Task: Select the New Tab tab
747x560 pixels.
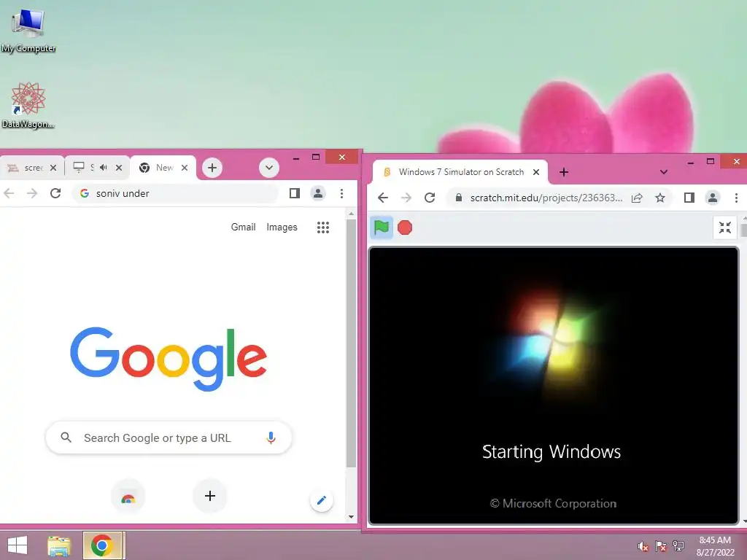Action: 163,168
